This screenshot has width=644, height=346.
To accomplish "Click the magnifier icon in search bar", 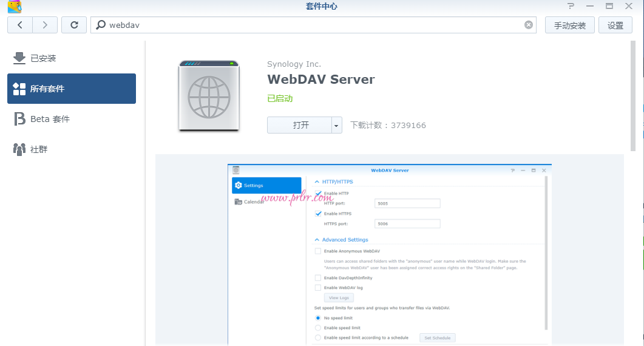I will point(101,25).
